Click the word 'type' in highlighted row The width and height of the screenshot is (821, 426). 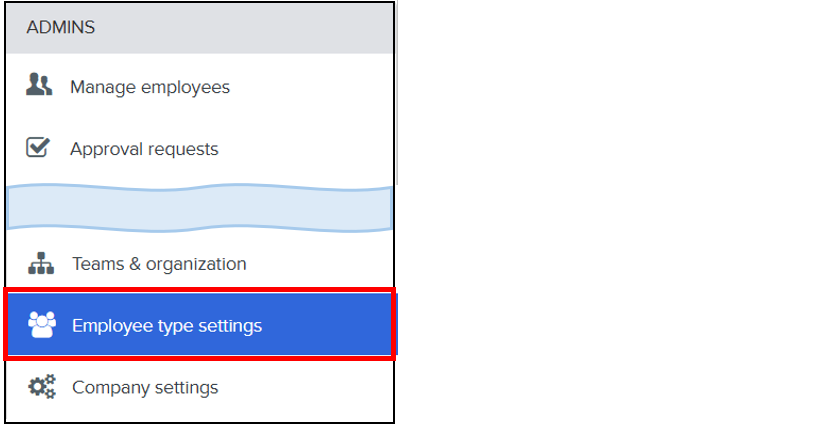pyautogui.click(x=175, y=327)
